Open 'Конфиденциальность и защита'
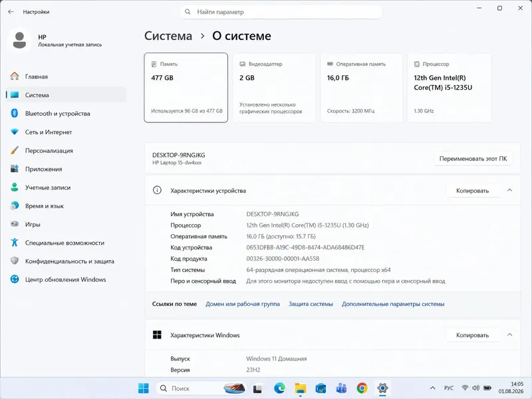 pos(66,261)
